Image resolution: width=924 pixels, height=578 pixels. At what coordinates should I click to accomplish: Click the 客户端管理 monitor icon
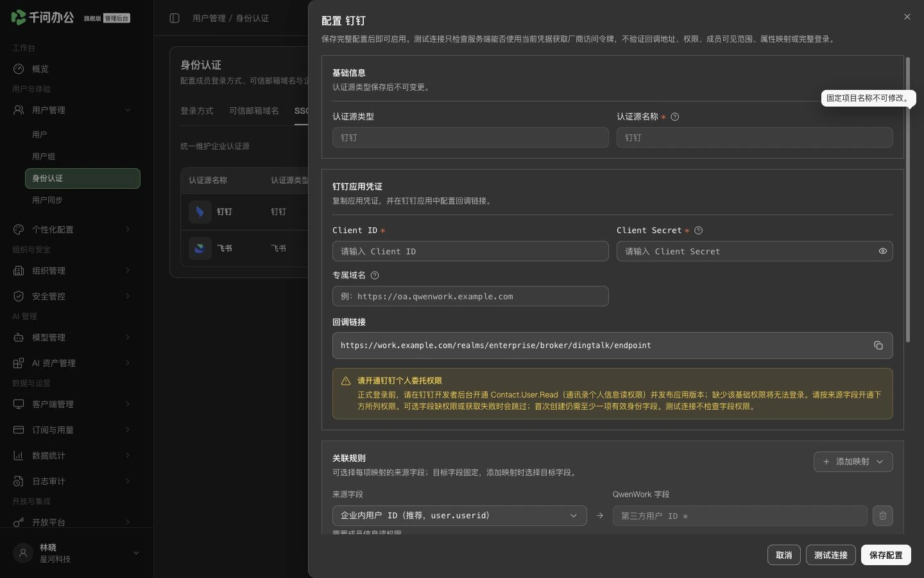19,404
